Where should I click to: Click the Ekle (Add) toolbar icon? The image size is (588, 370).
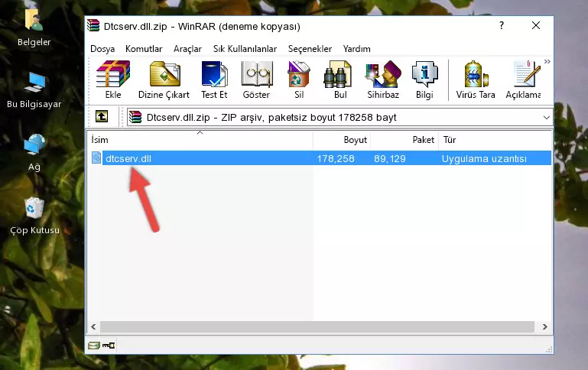[113, 80]
